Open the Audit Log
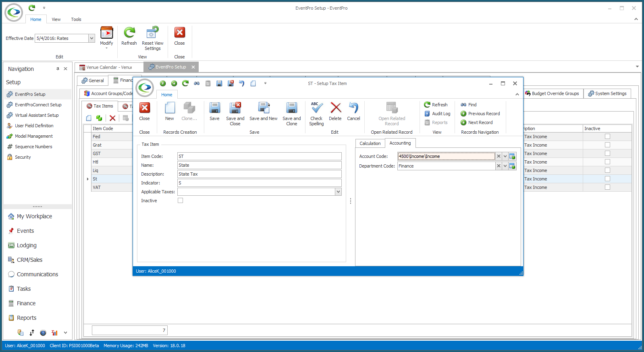The width and height of the screenshot is (644, 352). (438, 114)
